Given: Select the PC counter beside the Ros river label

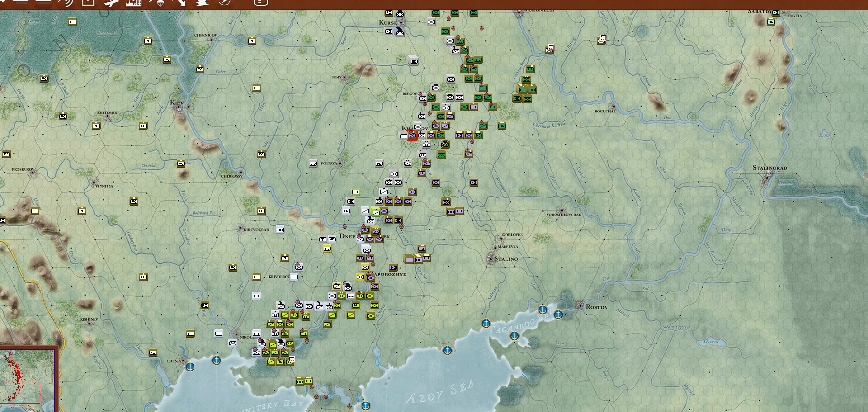Looking at the screenshot, I should pyautogui.click(x=181, y=164).
